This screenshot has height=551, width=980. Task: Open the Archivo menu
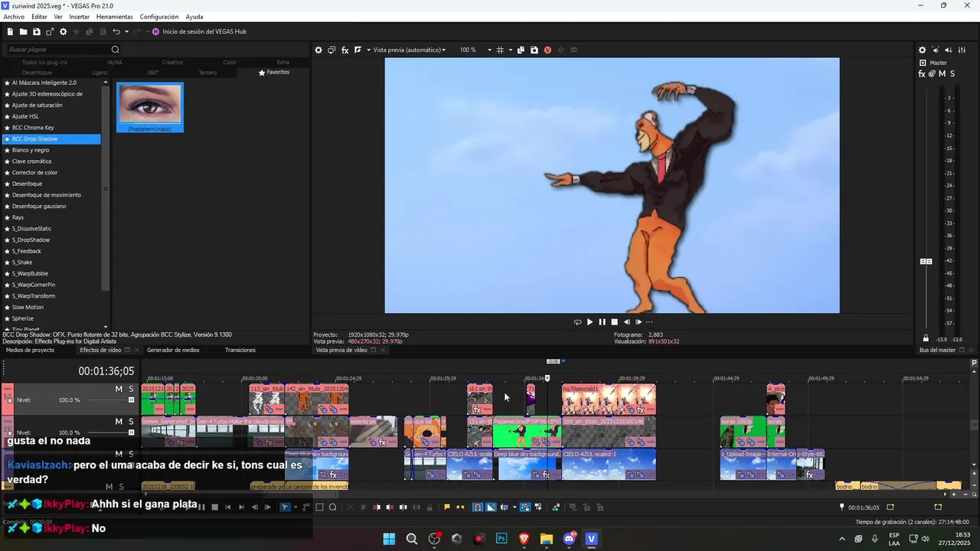14,17
